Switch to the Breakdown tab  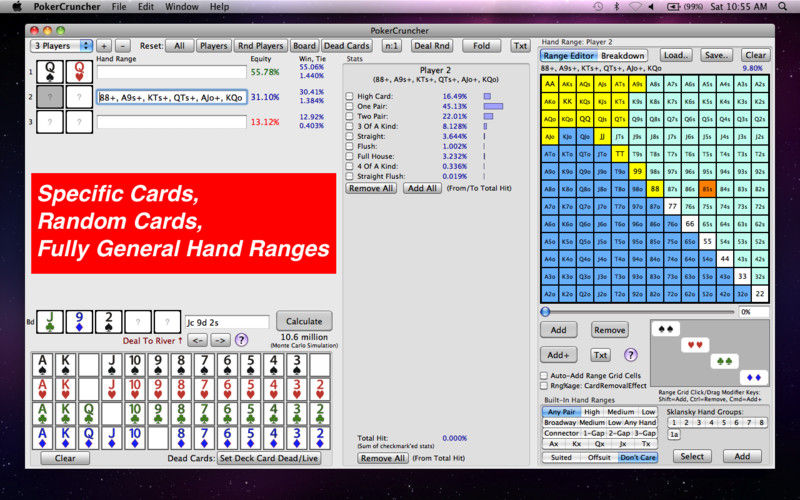(622, 56)
